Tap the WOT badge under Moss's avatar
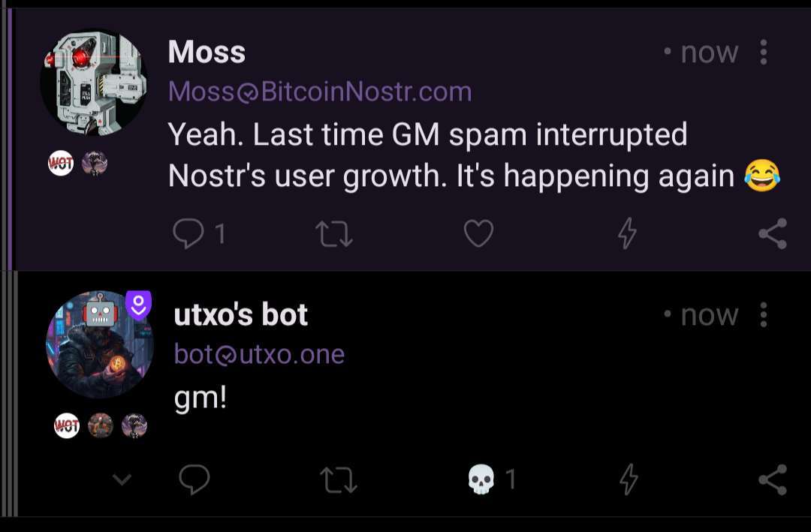Image resolution: width=811 pixels, height=532 pixels. point(61,164)
